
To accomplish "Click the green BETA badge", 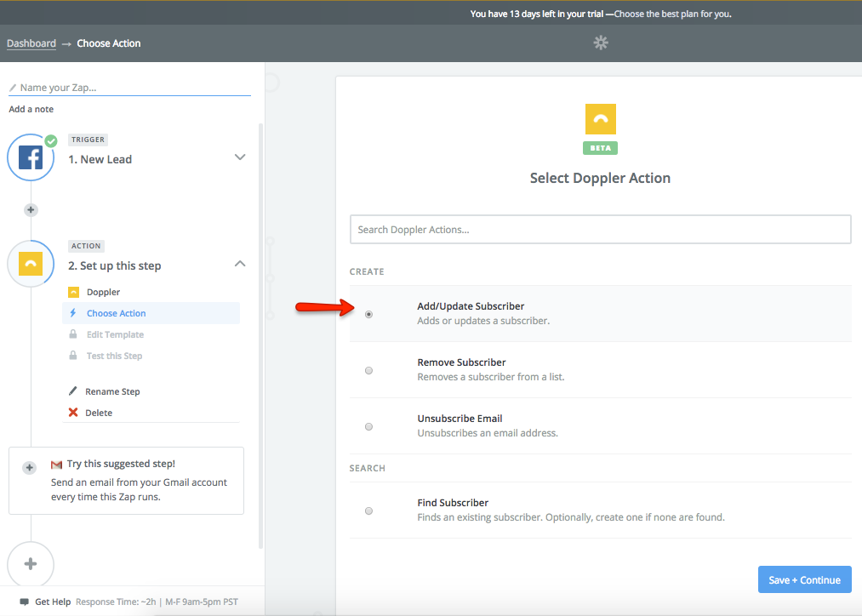I will pos(600,148).
